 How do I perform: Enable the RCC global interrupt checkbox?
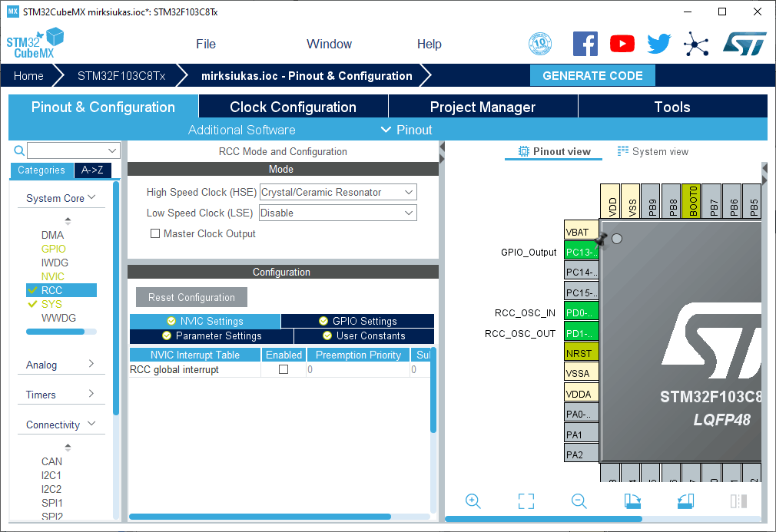tap(284, 369)
